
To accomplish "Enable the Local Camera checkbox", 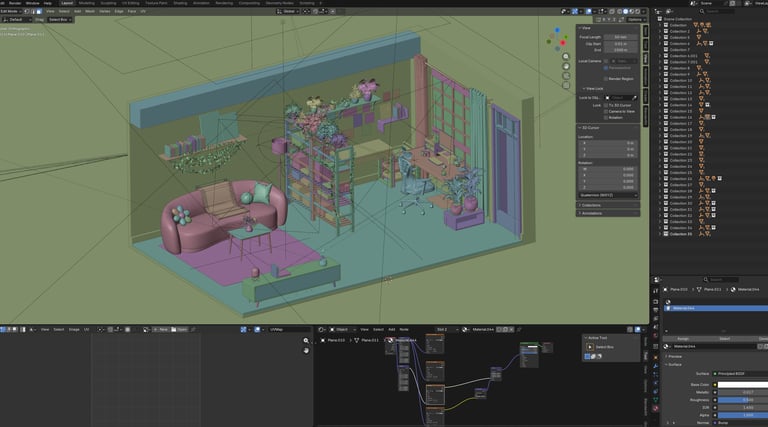I will tap(606, 61).
